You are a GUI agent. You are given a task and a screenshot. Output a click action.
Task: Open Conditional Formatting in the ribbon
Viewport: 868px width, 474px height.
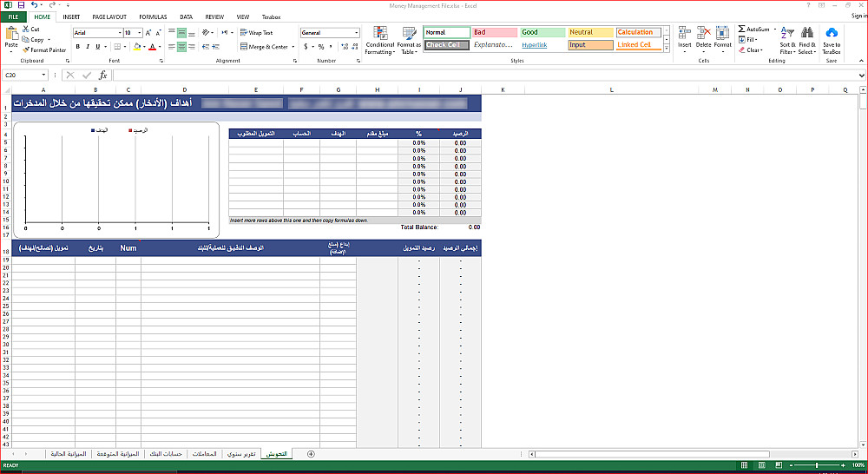[380, 41]
